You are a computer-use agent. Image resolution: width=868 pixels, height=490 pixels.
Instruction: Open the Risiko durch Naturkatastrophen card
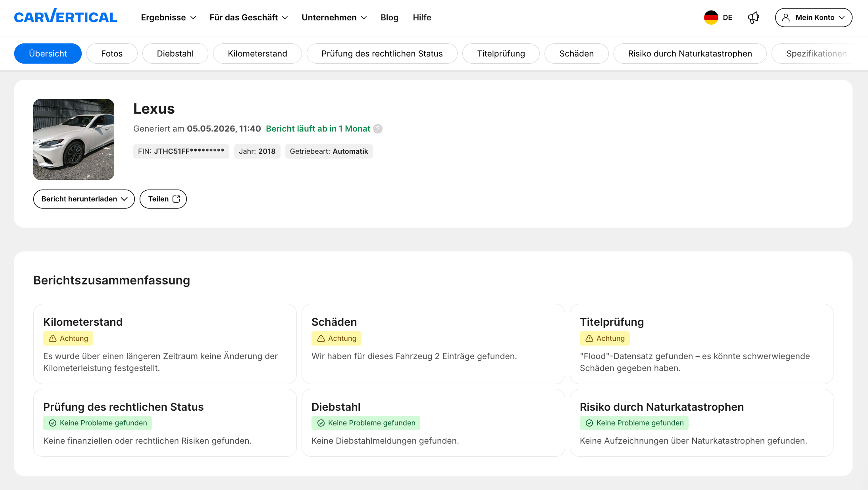701,423
